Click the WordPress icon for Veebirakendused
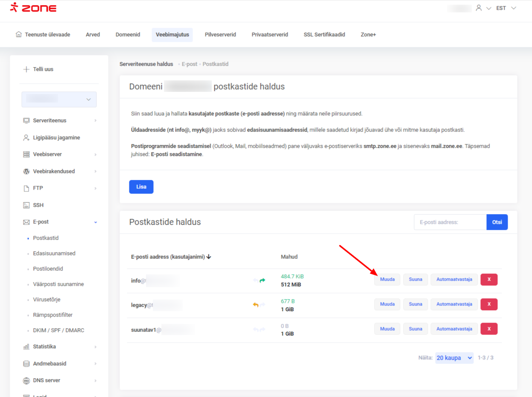532x397 pixels. 26,171
